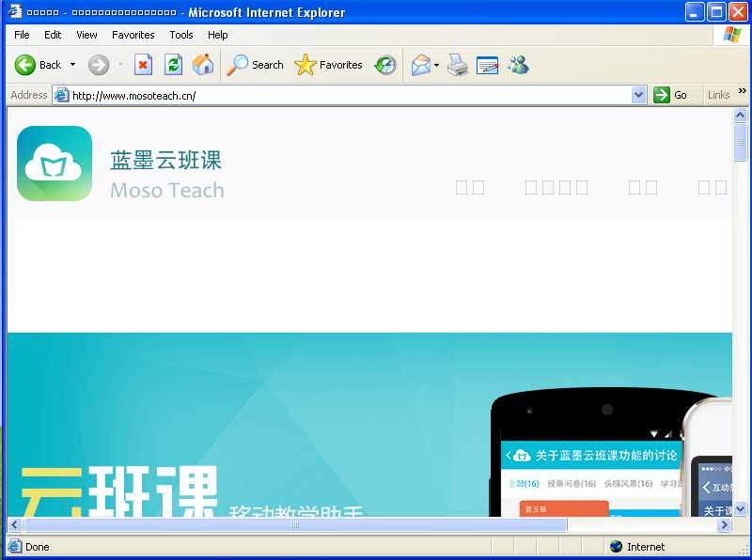Image resolution: width=752 pixels, height=560 pixels.
Task: Click the page icon in address bar
Action: (61, 96)
